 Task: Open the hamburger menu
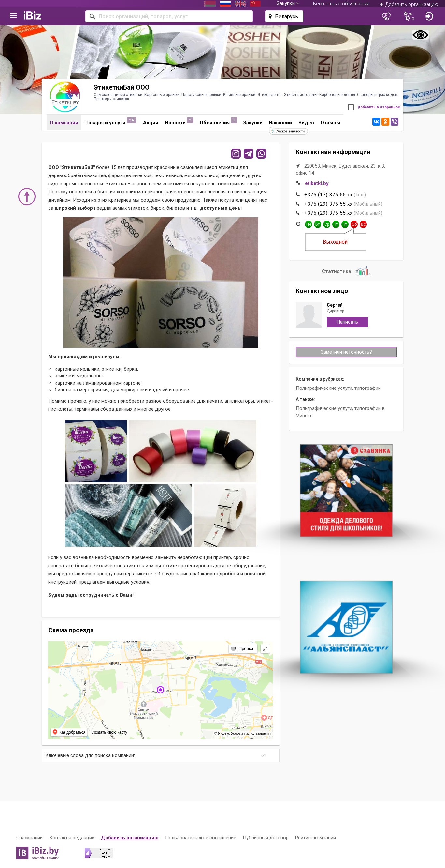pos(13,16)
